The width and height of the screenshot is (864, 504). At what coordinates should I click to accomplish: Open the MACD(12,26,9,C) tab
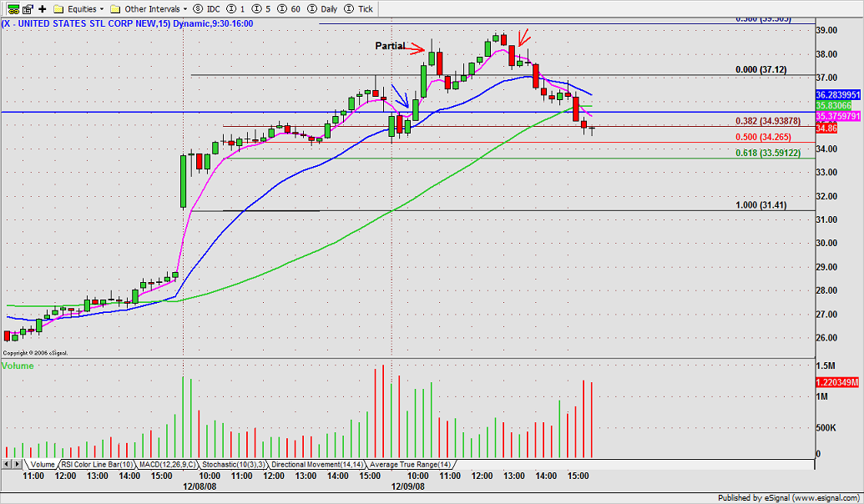pyautogui.click(x=167, y=464)
